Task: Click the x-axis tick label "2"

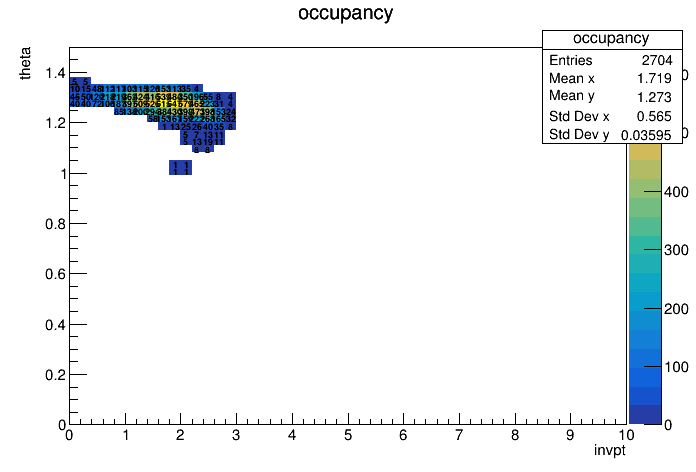Action: (x=180, y=435)
